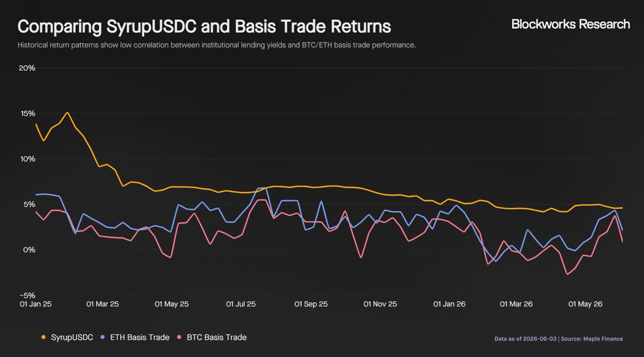This screenshot has height=357, width=644.
Task: Click the SyrupUSDC peak near 15%
Action: [x=67, y=113]
